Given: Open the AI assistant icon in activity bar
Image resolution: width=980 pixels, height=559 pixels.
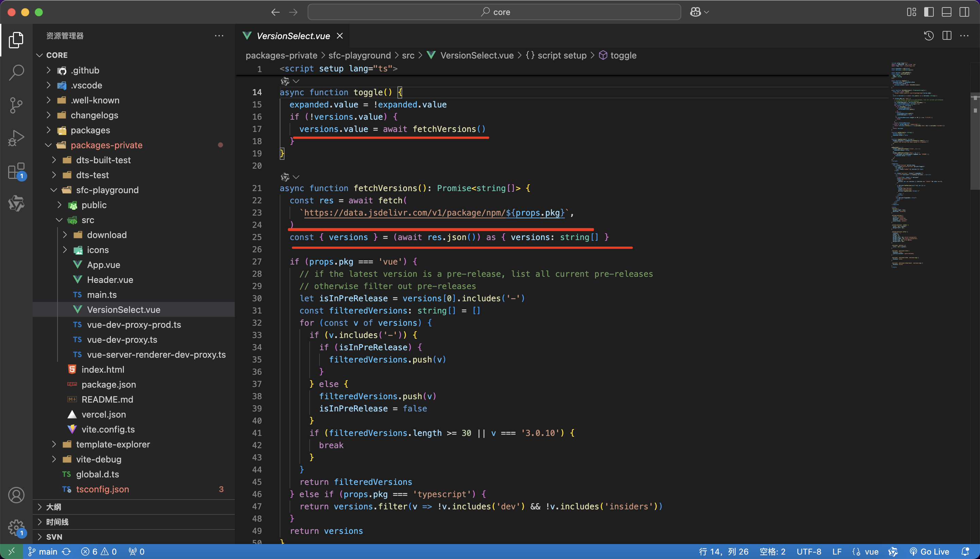Looking at the screenshot, I should (x=16, y=203).
